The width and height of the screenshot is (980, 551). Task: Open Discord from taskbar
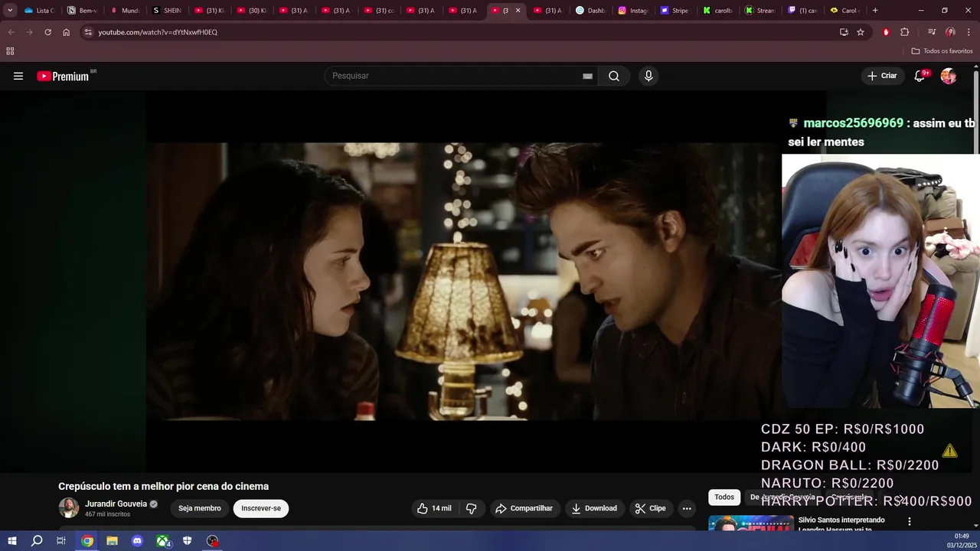(137, 541)
